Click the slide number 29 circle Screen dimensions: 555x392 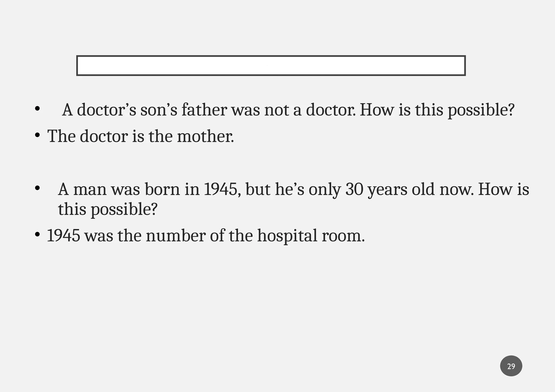click(x=511, y=366)
